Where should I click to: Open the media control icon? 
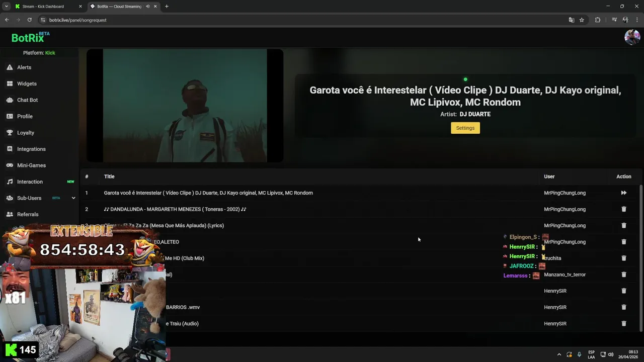point(614,20)
